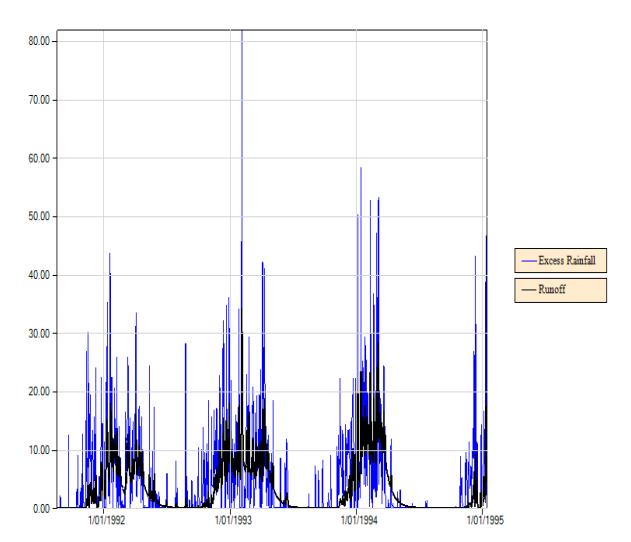The image size is (631, 542).
Task: Click the 10.00 y-axis label
Action: [x=39, y=450]
